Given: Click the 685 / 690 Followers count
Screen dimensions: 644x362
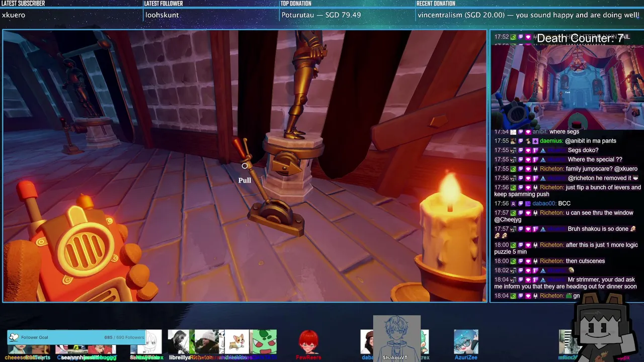Looking at the screenshot, I should (124, 337).
